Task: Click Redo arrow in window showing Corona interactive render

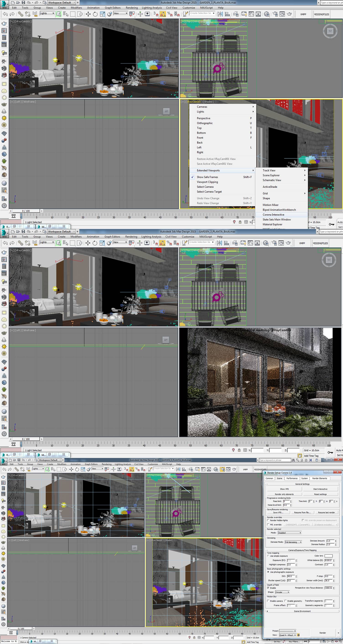Action: [x=12, y=243]
